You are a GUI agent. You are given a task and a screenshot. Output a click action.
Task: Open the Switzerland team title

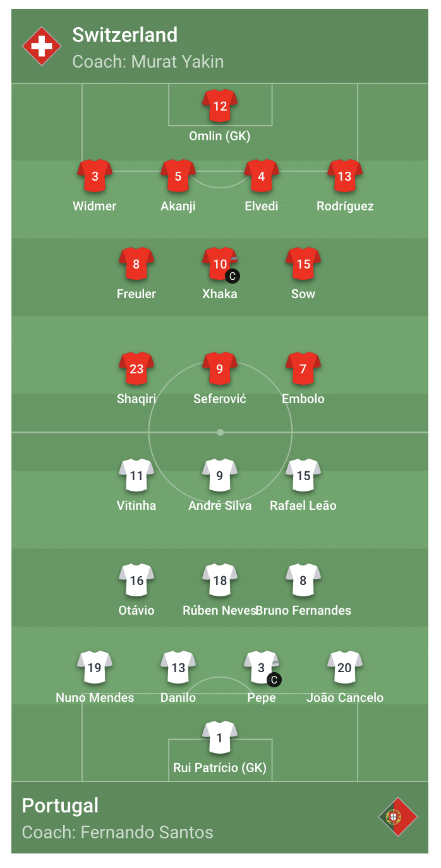(x=124, y=35)
